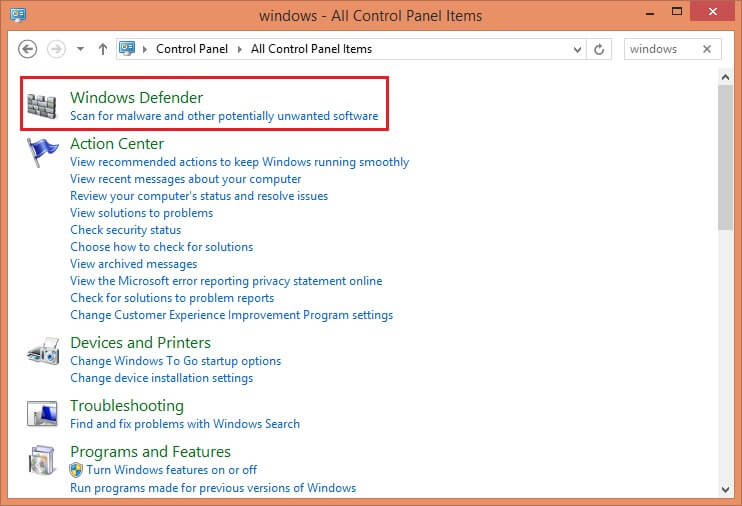Open Change Customer Experience Improvement Program settings
Image resolution: width=742 pixels, height=506 pixels.
pyautogui.click(x=231, y=315)
